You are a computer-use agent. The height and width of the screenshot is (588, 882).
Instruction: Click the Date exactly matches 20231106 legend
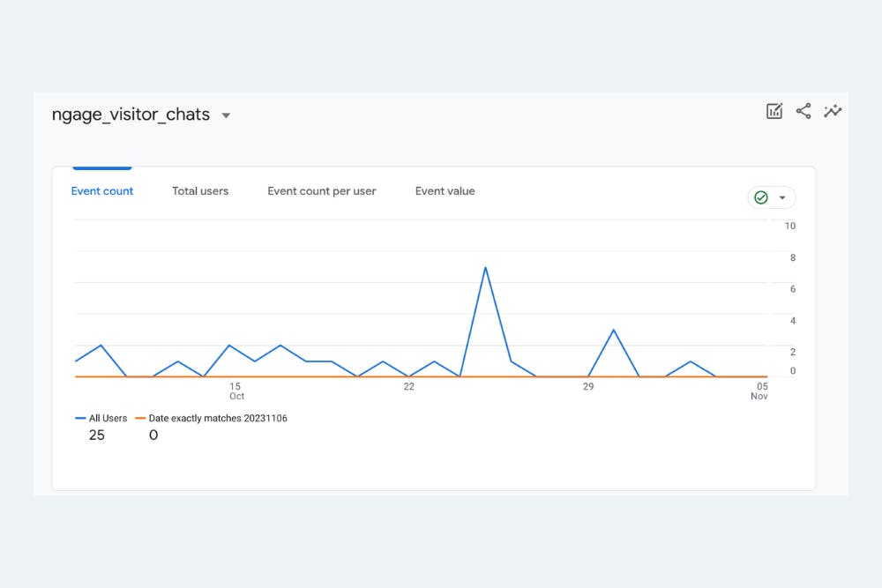(x=218, y=418)
